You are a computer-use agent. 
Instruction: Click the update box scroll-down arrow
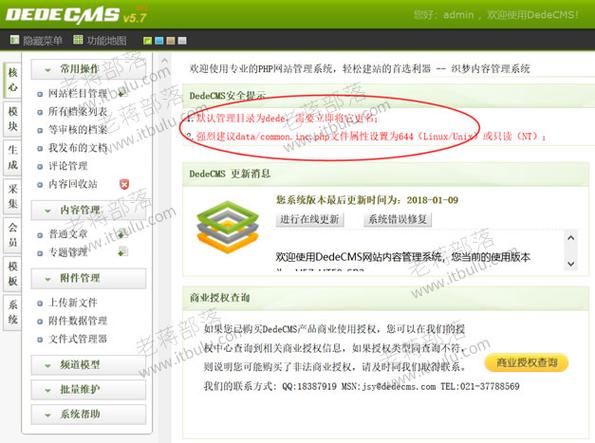point(571,263)
